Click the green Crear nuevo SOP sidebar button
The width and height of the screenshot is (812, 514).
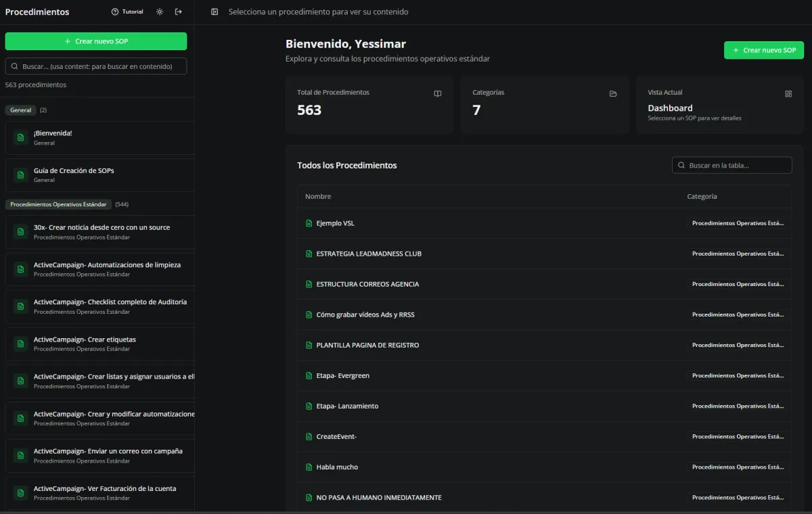[x=96, y=41]
